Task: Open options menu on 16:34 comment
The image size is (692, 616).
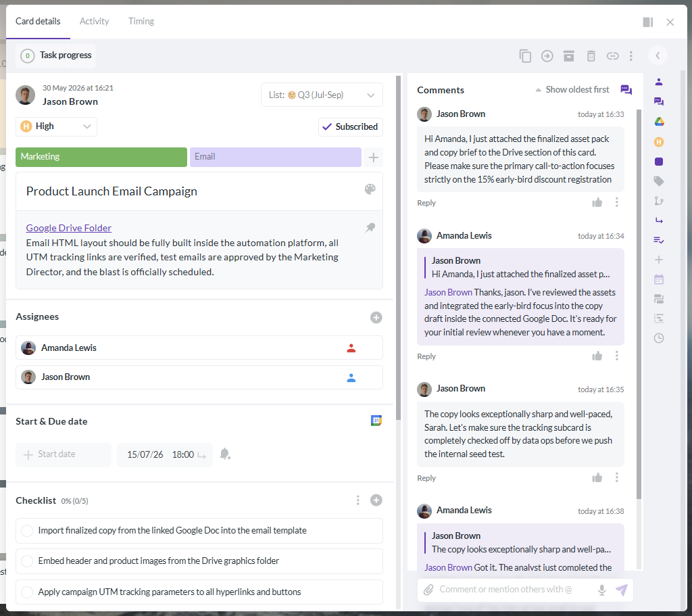Action: [x=617, y=356]
